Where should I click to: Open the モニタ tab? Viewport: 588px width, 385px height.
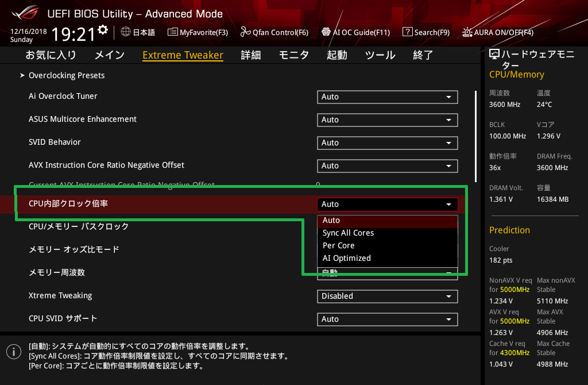pyautogui.click(x=293, y=55)
